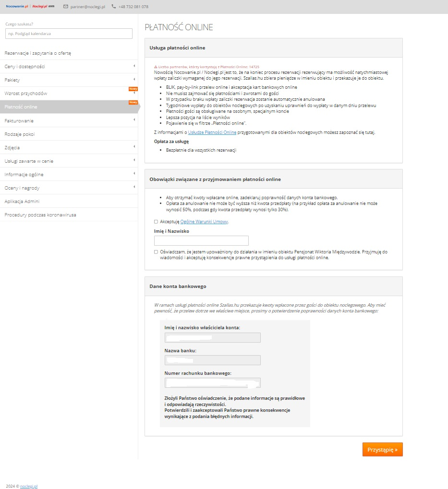Image resolution: width=448 pixels, height=489 pixels.
Task: Check the Akceptuję Ogólne Warunki Umowy box
Action: 156,222
